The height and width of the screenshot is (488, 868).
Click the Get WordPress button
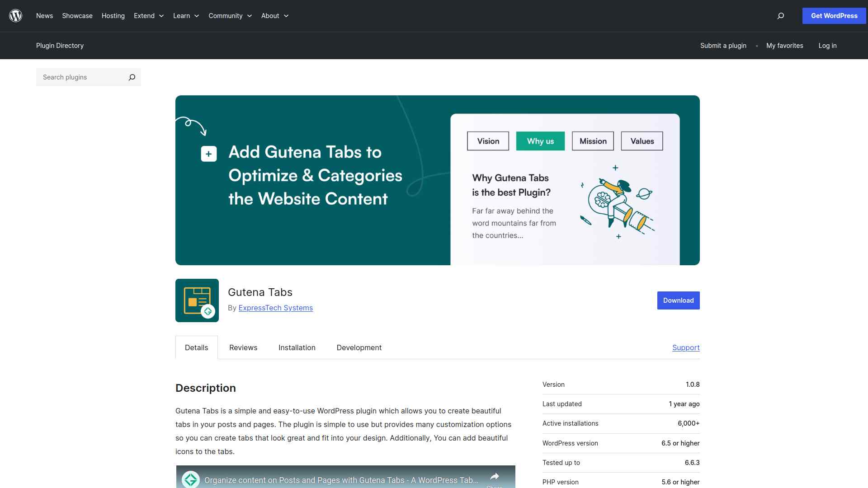[x=834, y=16]
